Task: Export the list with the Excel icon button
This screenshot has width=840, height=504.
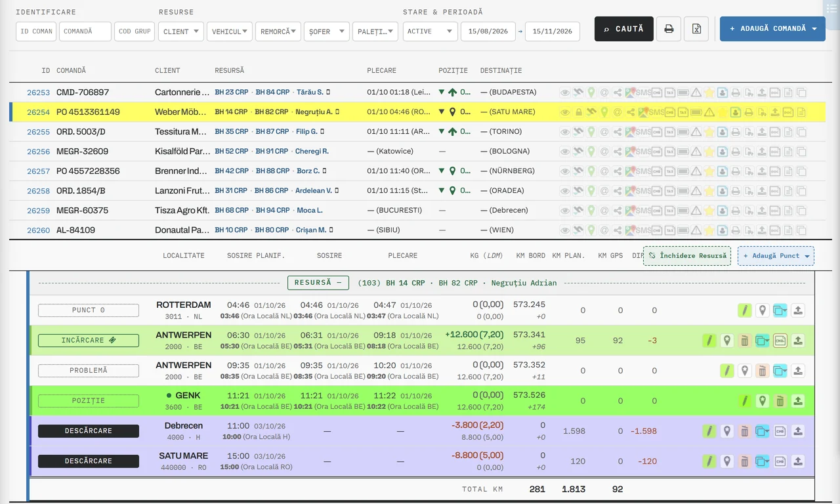Action: (696, 29)
